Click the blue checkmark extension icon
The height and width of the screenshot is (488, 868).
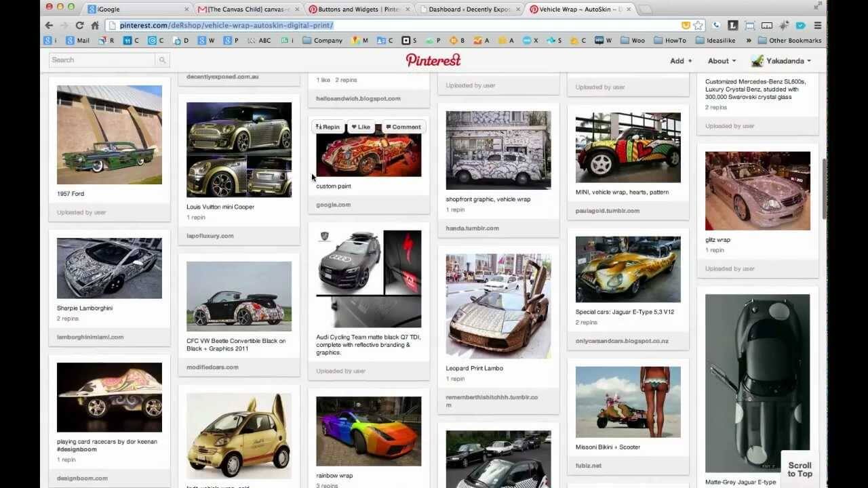[801, 25]
